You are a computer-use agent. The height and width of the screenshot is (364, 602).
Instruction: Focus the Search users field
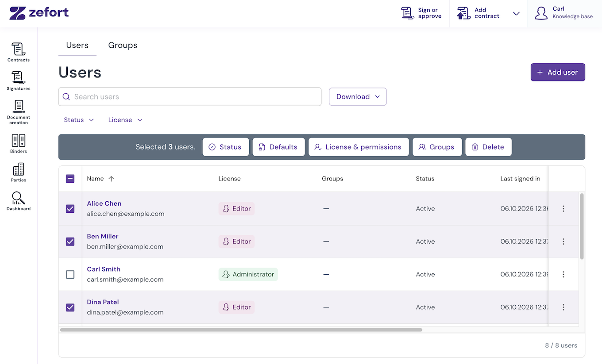[x=190, y=96]
